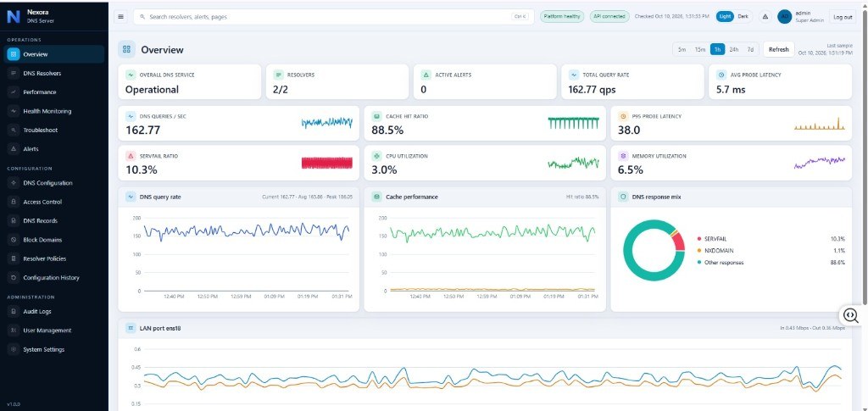Image resolution: width=868 pixels, height=411 pixels.
Task: Open Alerts in the sidebar
Action: click(x=54, y=149)
